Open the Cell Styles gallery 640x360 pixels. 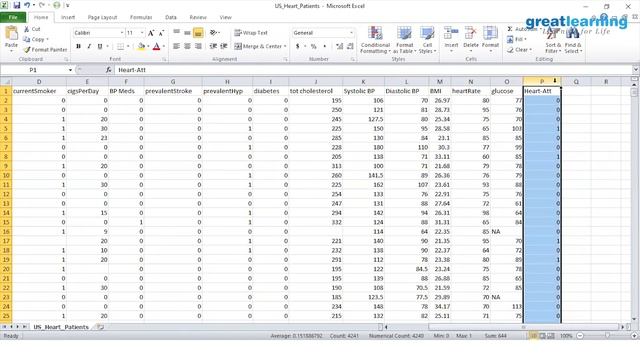(x=427, y=40)
